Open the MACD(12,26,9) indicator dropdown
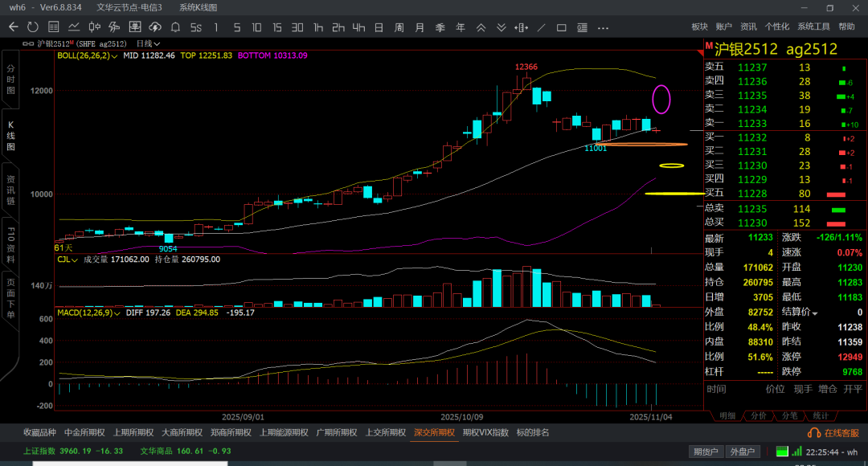Screen dimensions: 868x466 pyautogui.click(x=88, y=313)
